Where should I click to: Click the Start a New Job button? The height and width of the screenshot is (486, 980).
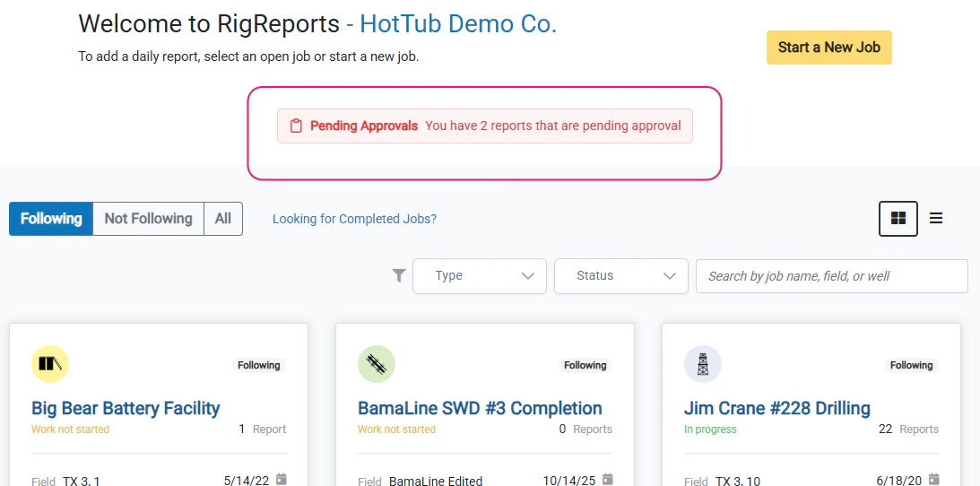(828, 48)
